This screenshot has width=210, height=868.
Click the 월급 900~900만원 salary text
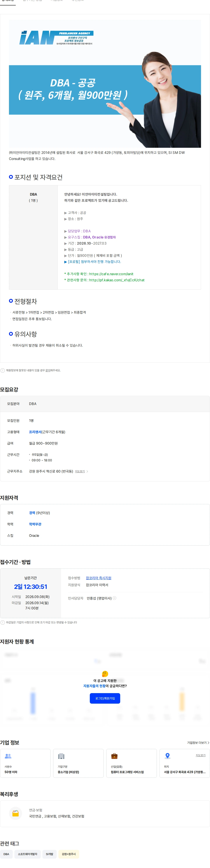[x=43, y=444]
